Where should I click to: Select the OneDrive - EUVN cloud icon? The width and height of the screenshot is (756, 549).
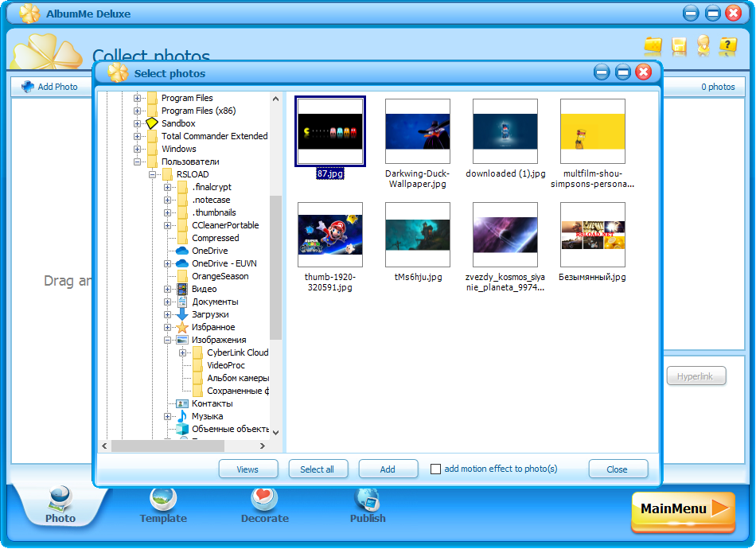click(x=181, y=263)
